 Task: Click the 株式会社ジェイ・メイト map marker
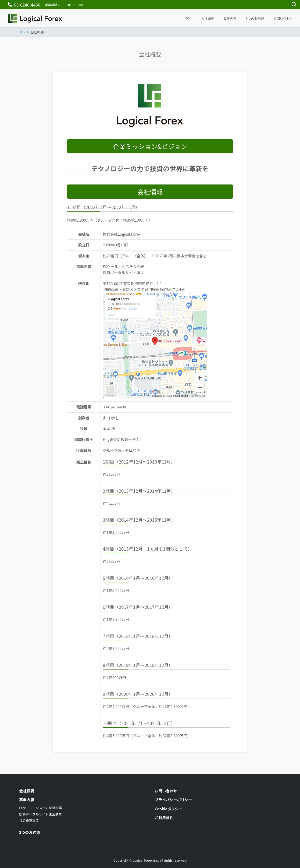171,363
